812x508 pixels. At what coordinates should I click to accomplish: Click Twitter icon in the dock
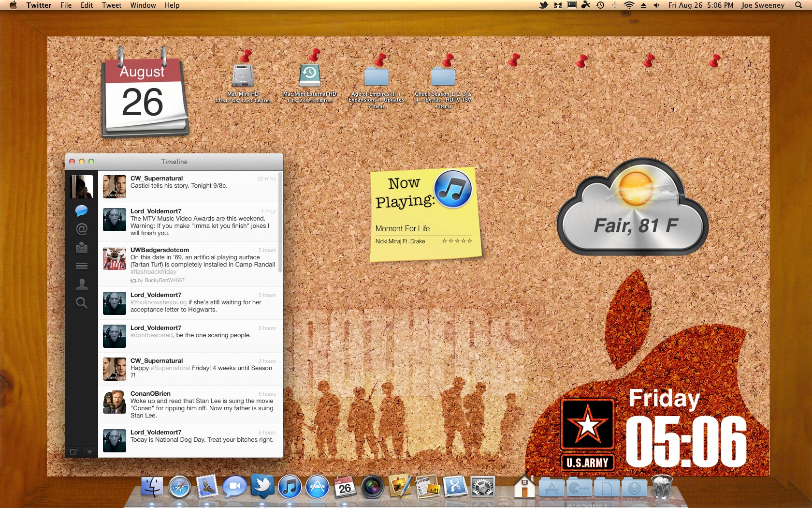pyautogui.click(x=263, y=487)
